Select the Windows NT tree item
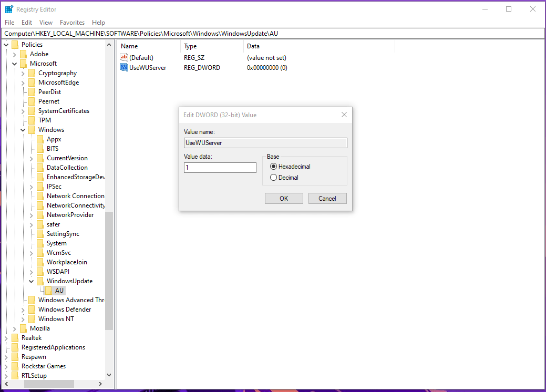Screen dimensions: 546x392 click(56, 319)
